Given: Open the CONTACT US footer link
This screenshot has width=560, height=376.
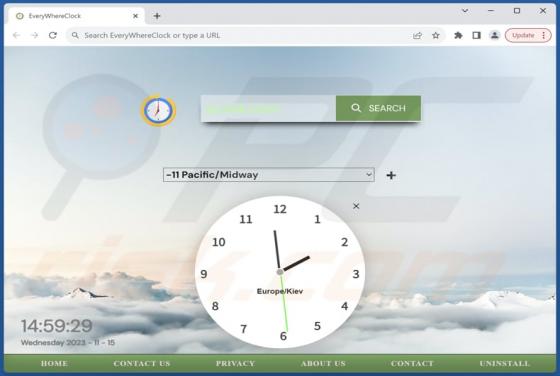Looking at the screenshot, I should (x=142, y=364).
